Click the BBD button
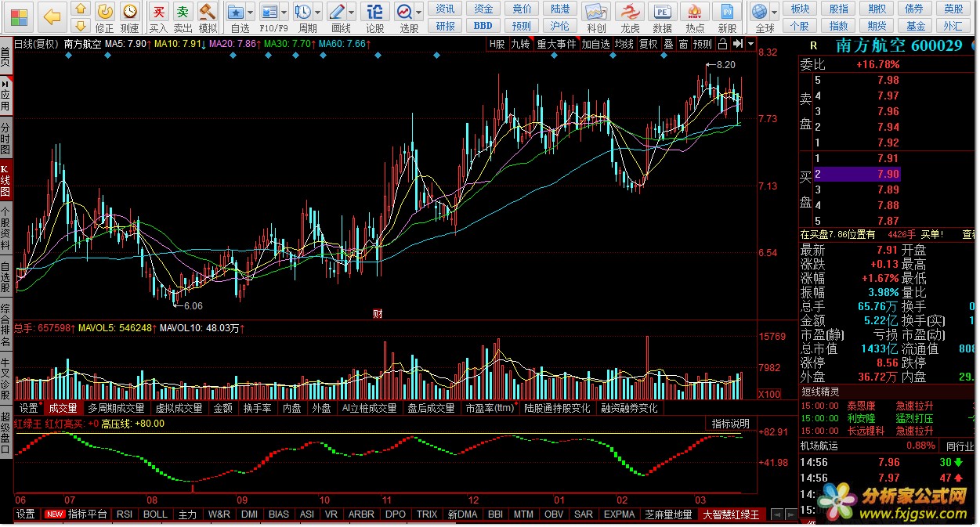The width and height of the screenshot is (980, 527). point(484,25)
